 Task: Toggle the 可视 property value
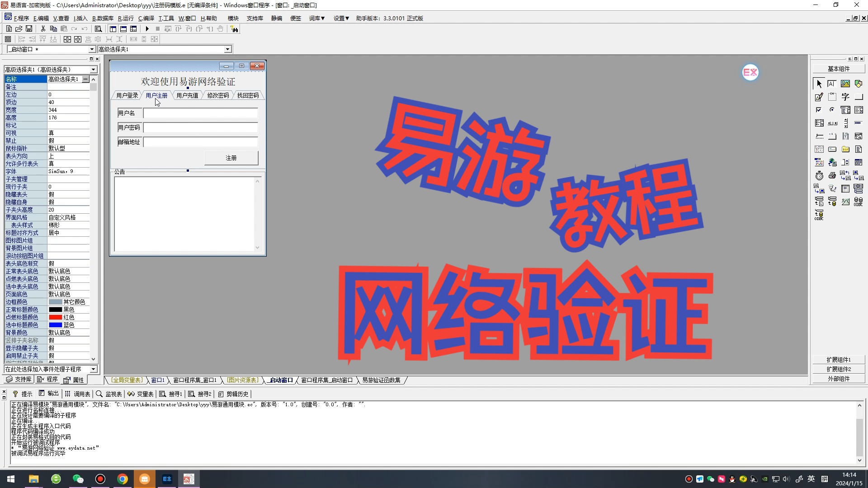click(x=68, y=133)
